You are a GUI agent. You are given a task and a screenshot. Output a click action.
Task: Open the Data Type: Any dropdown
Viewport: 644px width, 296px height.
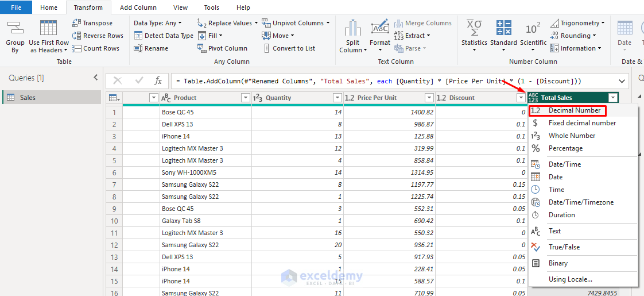(158, 23)
